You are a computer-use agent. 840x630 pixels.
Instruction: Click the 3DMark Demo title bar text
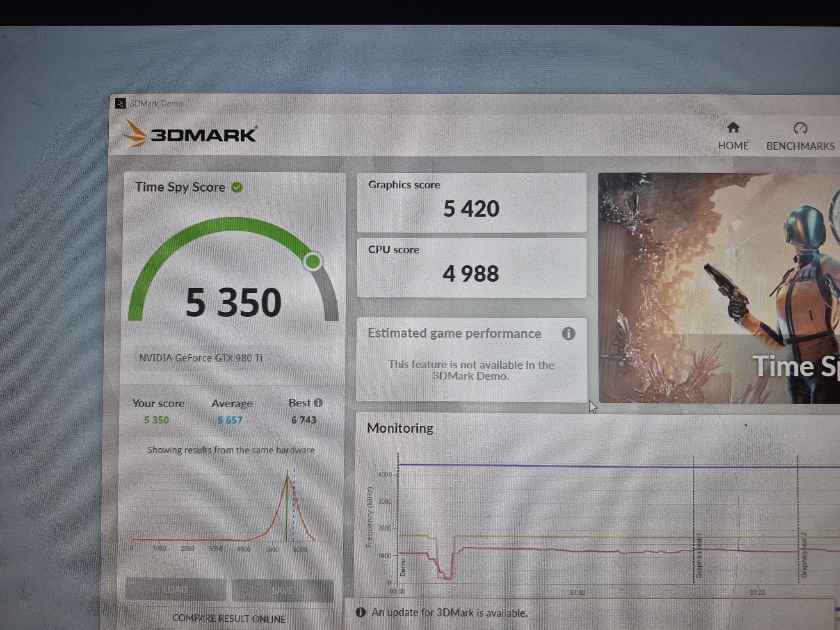click(x=156, y=103)
